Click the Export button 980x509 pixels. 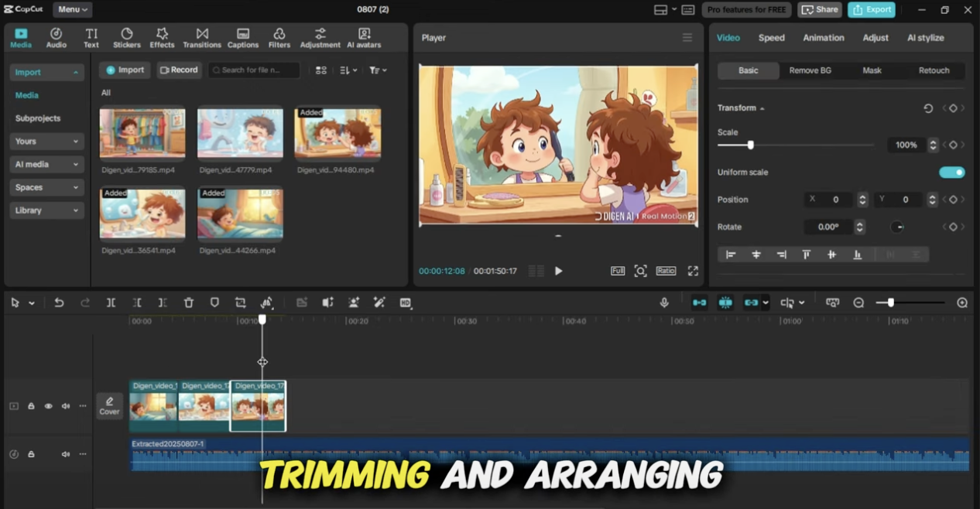tap(871, 9)
